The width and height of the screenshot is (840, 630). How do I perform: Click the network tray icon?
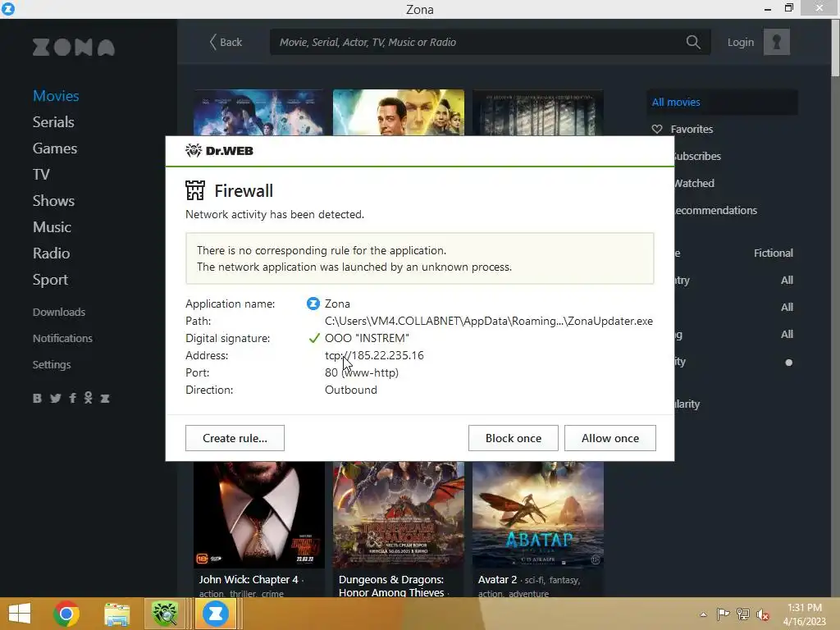click(x=743, y=614)
